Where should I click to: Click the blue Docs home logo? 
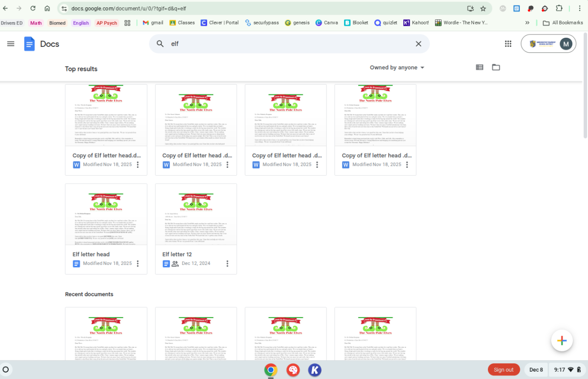(x=29, y=44)
